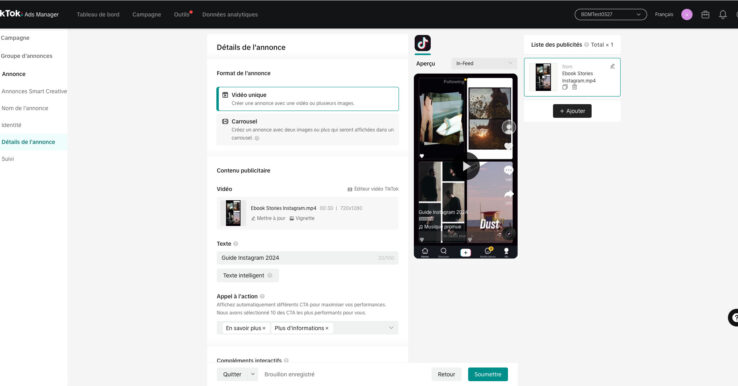Click the info icon next to Appel à l'action
Screen dimensions: 738x386
[x=262, y=297]
